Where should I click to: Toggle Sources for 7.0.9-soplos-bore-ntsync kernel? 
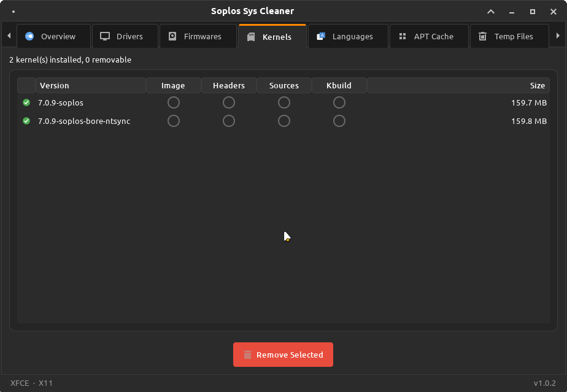284,121
